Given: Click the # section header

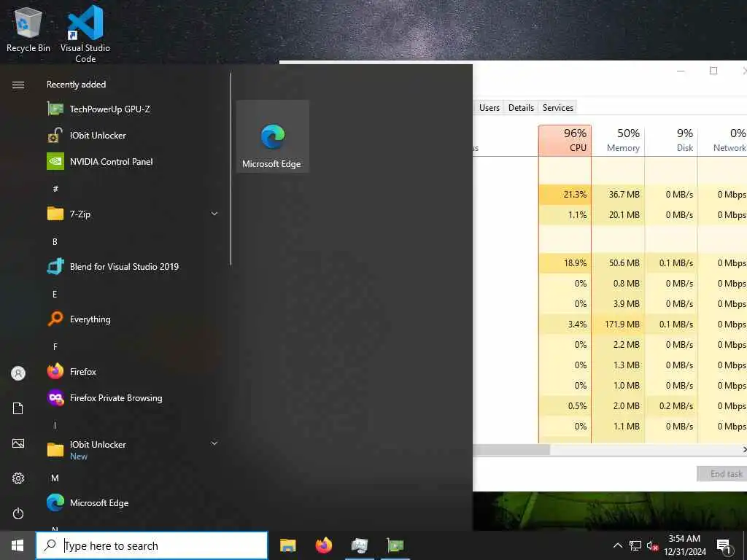Looking at the screenshot, I should (55, 189).
